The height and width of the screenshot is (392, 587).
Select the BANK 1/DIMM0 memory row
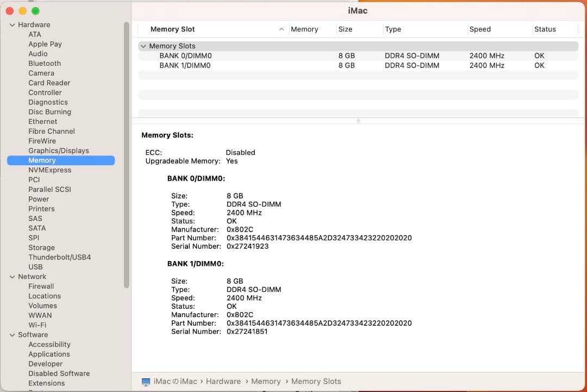tap(185, 65)
